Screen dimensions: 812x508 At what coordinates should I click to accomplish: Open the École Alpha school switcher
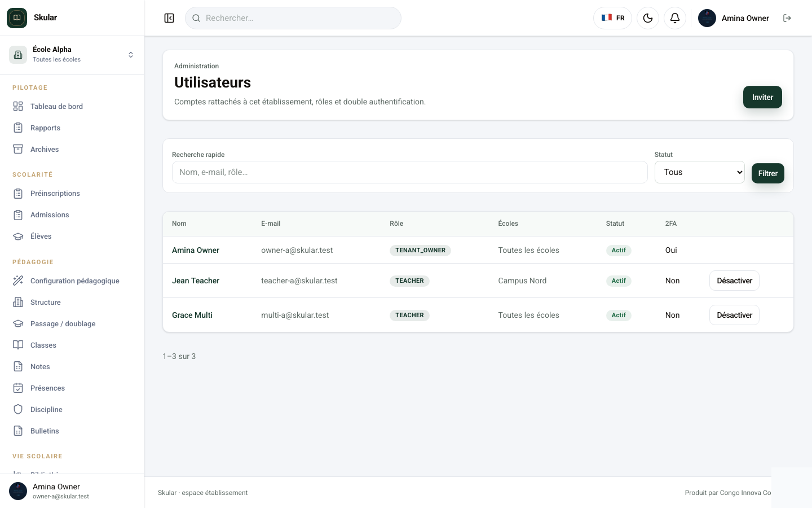[72, 55]
